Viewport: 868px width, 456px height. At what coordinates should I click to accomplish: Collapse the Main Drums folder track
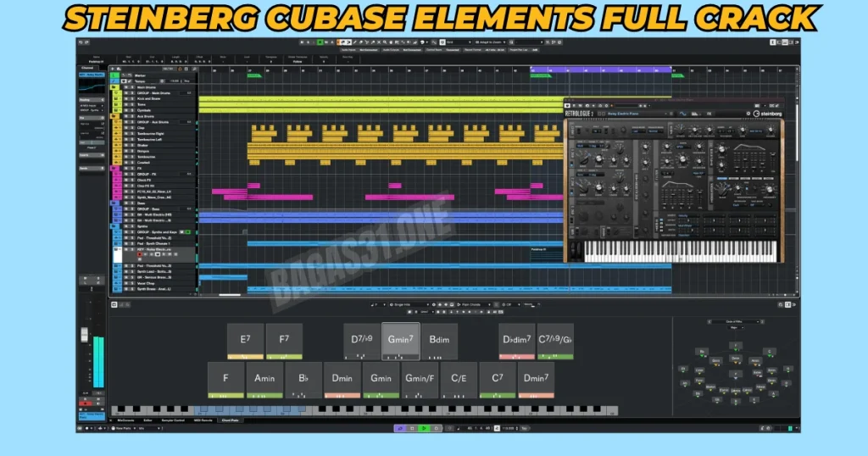[114, 87]
